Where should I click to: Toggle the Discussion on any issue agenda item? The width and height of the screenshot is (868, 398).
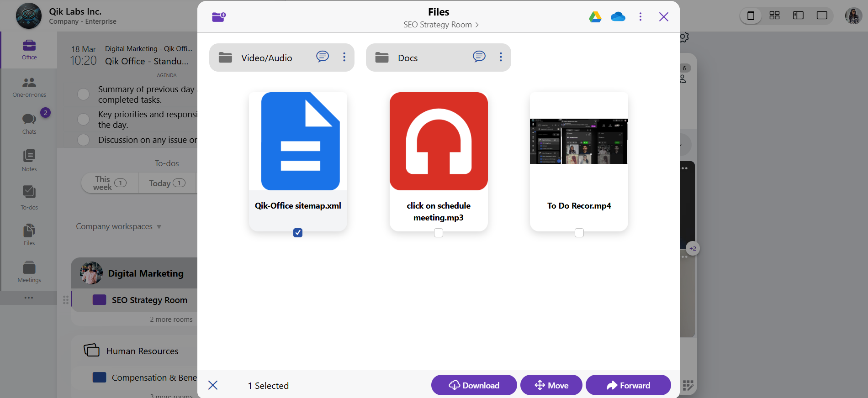click(x=83, y=140)
